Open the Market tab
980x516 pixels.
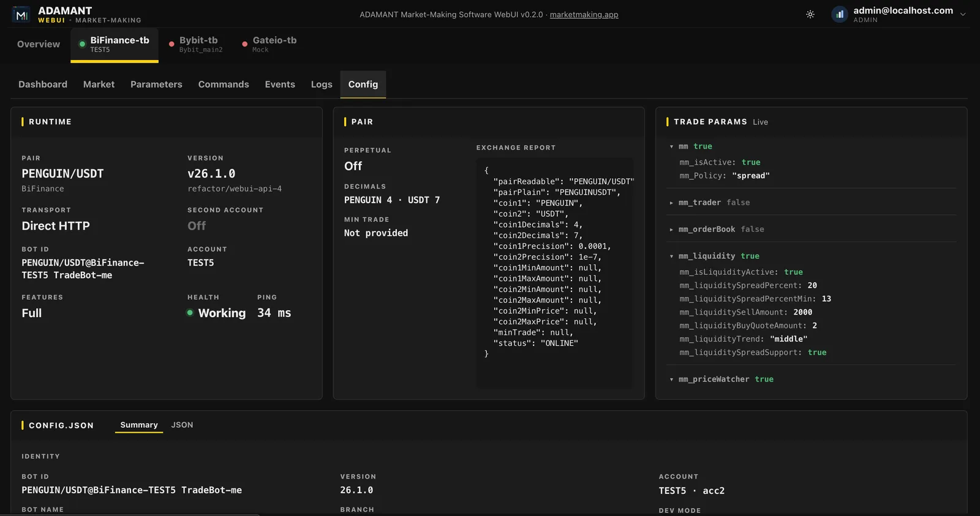pyautogui.click(x=99, y=84)
